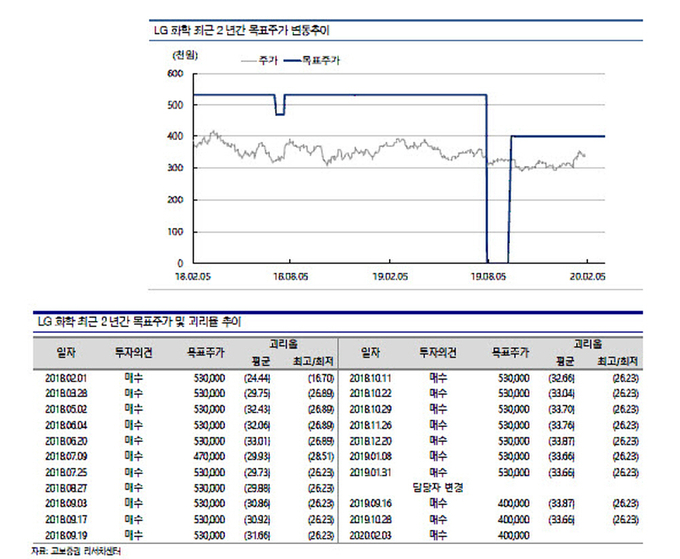Click the '(천원)' unit label on the chart
This screenshot has height=559, width=680.
pos(185,55)
